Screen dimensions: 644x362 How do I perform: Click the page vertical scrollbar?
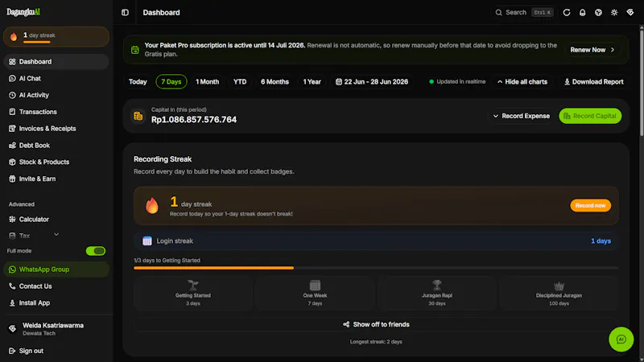641,82
